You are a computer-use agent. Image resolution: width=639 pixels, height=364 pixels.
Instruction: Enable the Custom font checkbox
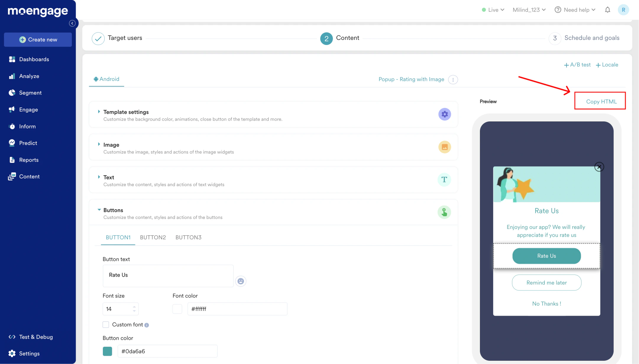106,324
